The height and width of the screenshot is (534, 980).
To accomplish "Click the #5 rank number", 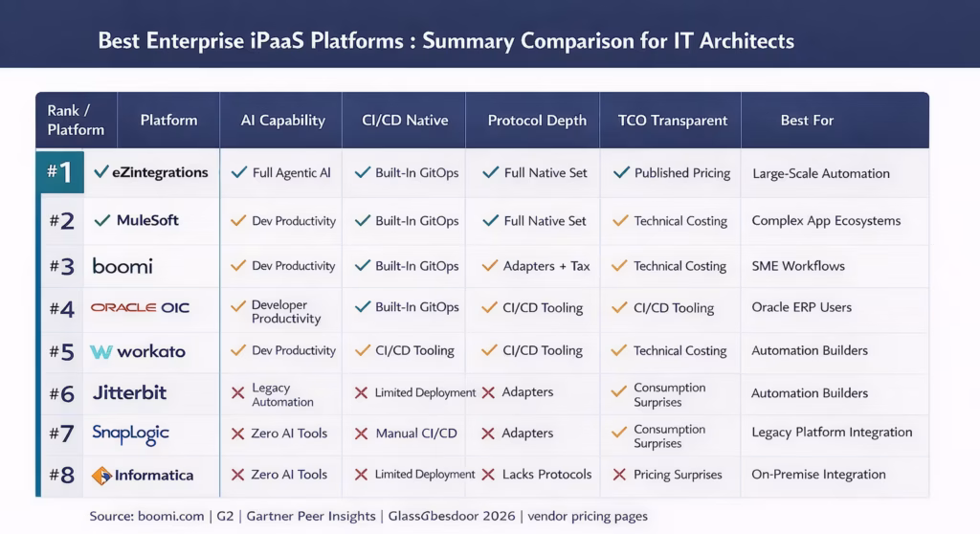I will [x=62, y=351].
